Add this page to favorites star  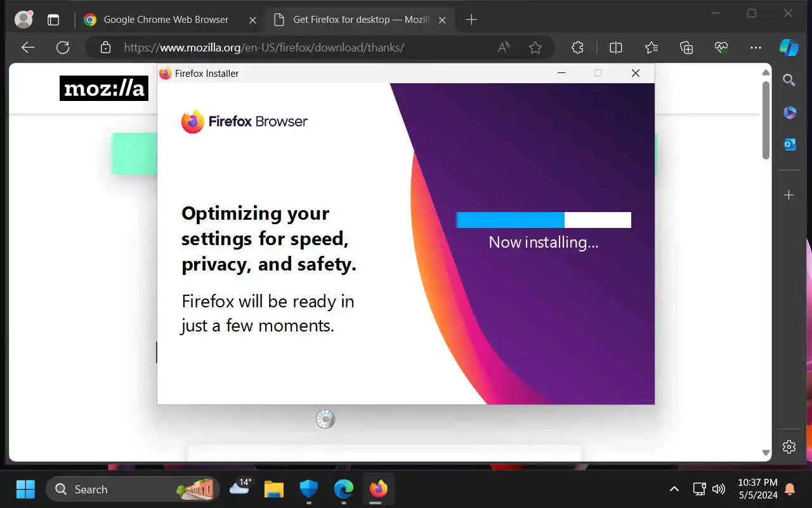point(535,48)
